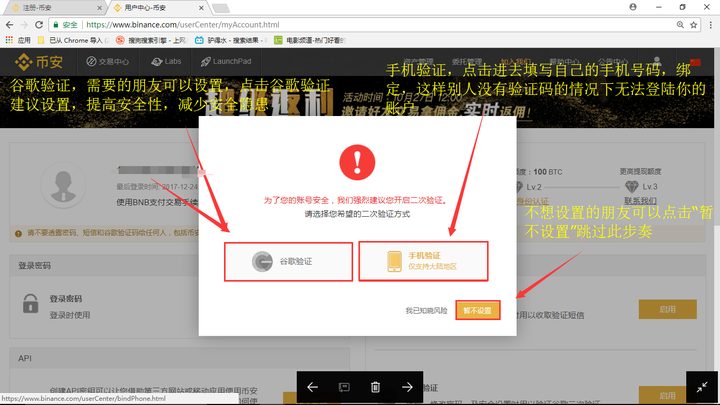Click the 币安 Binance logo

[x=39, y=62]
